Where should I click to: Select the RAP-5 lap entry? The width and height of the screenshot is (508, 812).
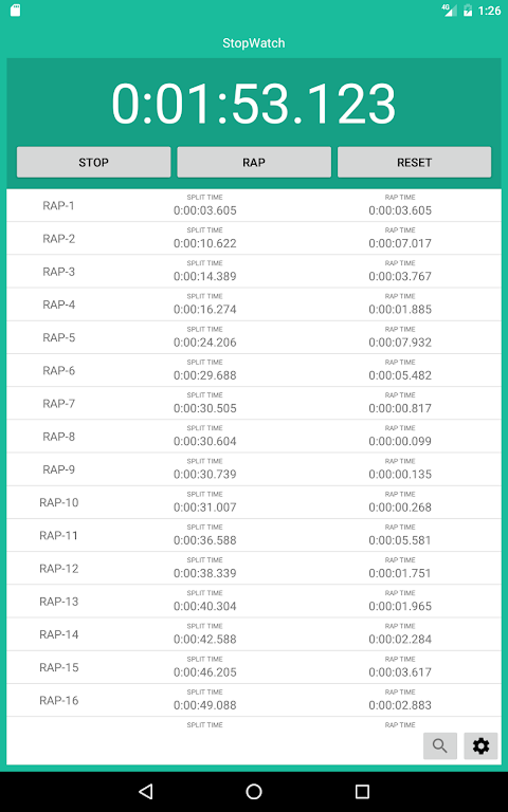(254, 337)
